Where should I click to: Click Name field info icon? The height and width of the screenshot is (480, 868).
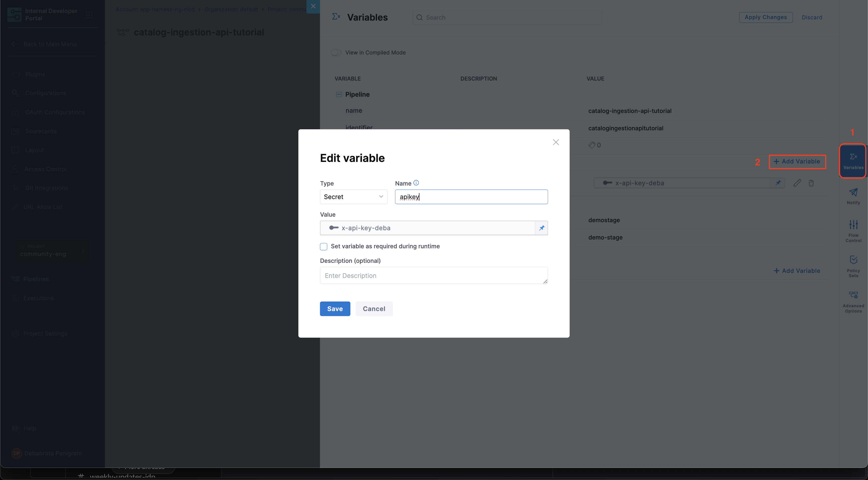click(416, 183)
